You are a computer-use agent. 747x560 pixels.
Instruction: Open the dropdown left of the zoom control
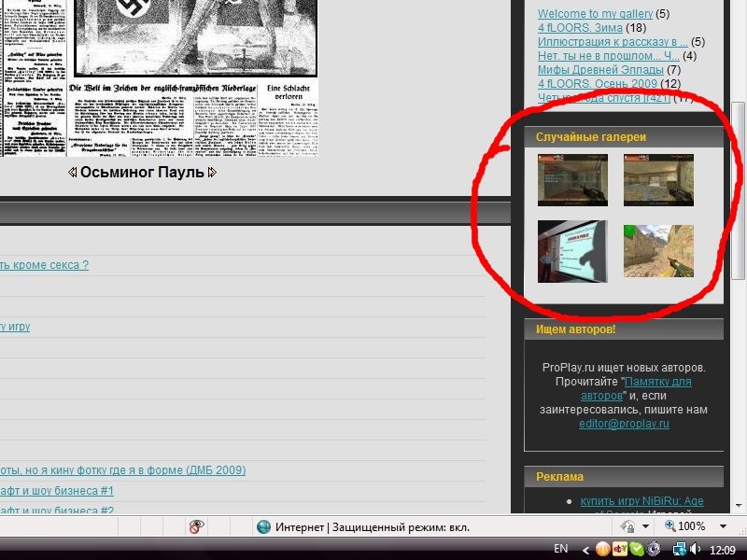(647, 526)
